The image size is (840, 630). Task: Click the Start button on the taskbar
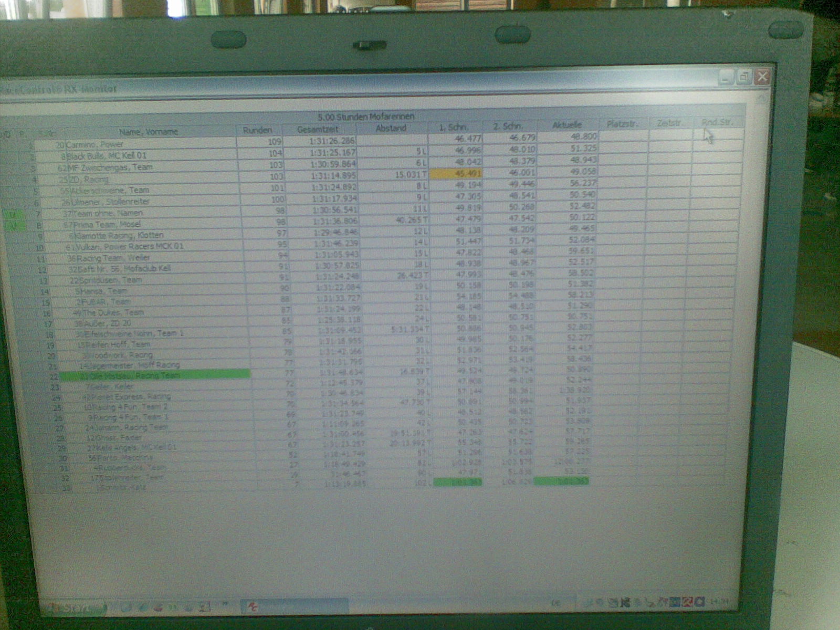73,608
